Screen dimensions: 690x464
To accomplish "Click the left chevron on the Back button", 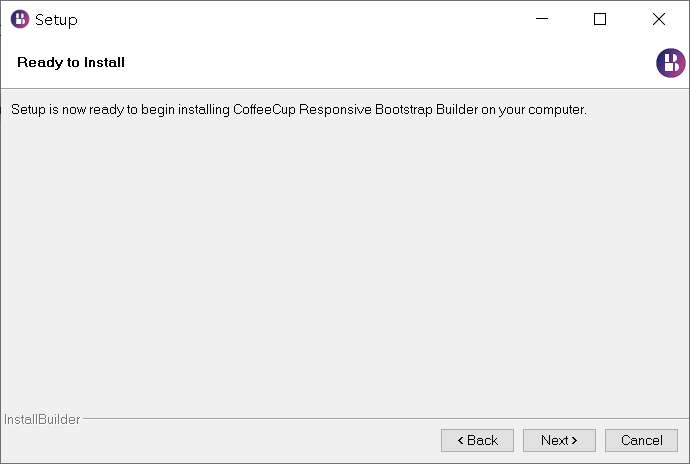I will coord(461,441).
